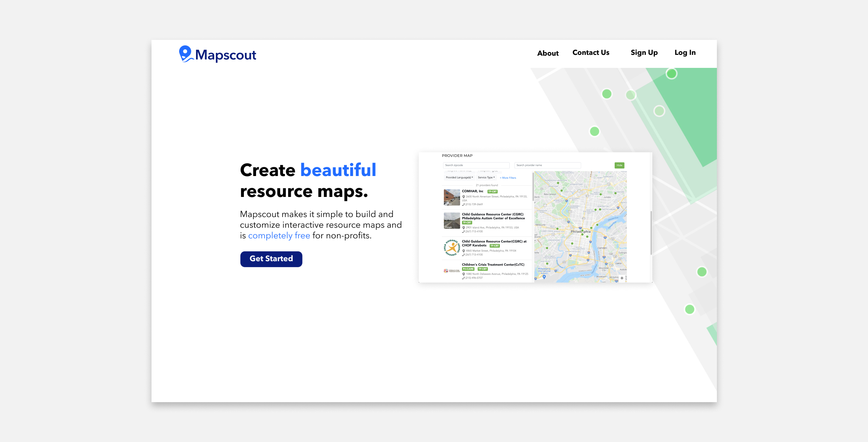Focus the Search zipcode field

pos(476,165)
